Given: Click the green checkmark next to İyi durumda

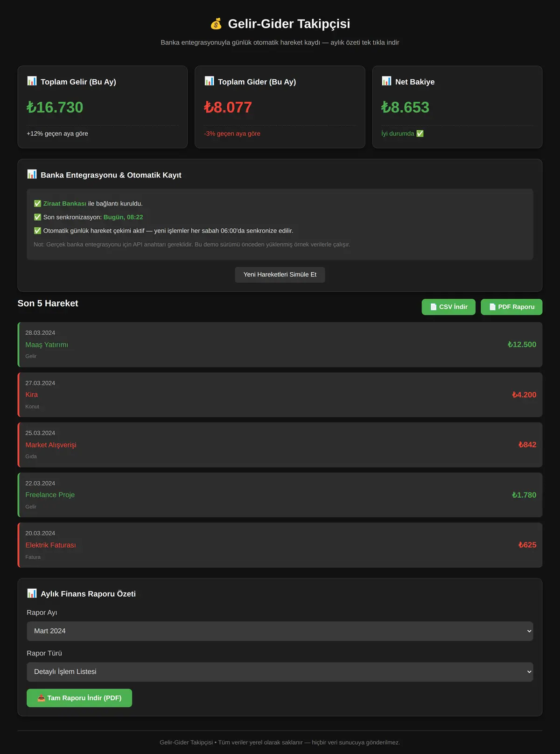Looking at the screenshot, I should [420, 134].
